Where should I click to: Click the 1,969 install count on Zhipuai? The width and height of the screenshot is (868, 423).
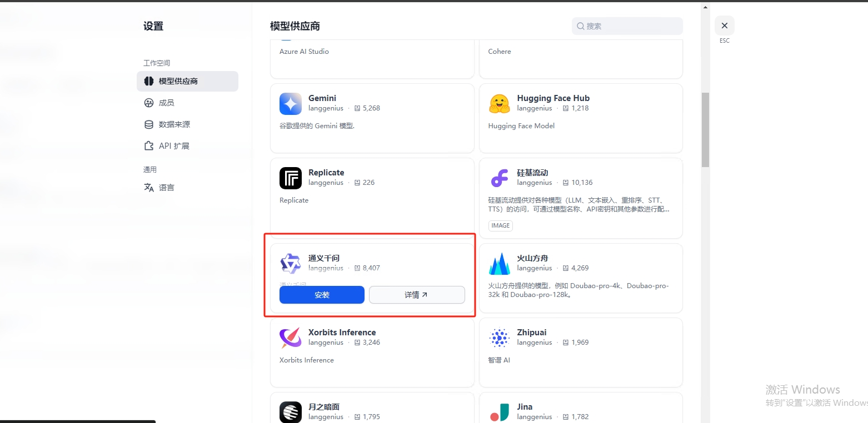[580, 343]
